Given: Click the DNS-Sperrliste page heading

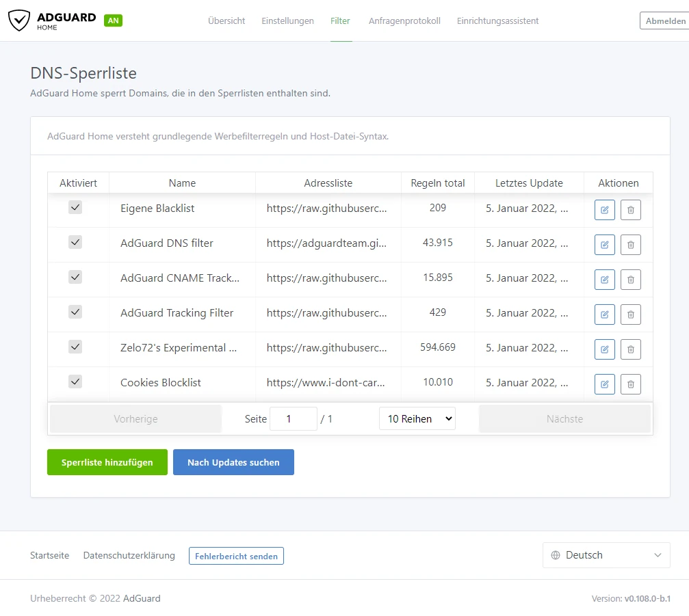Looking at the screenshot, I should tap(83, 73).
